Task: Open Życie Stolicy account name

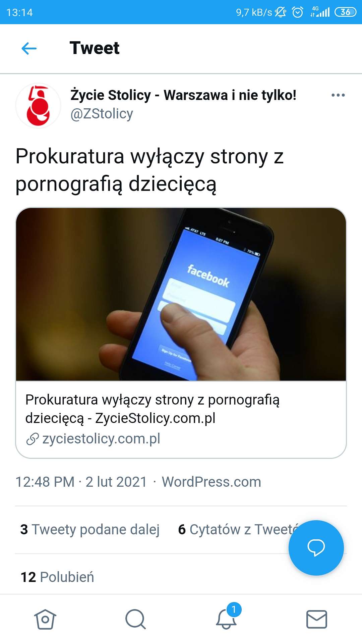Action: click(x=183, y=95)
